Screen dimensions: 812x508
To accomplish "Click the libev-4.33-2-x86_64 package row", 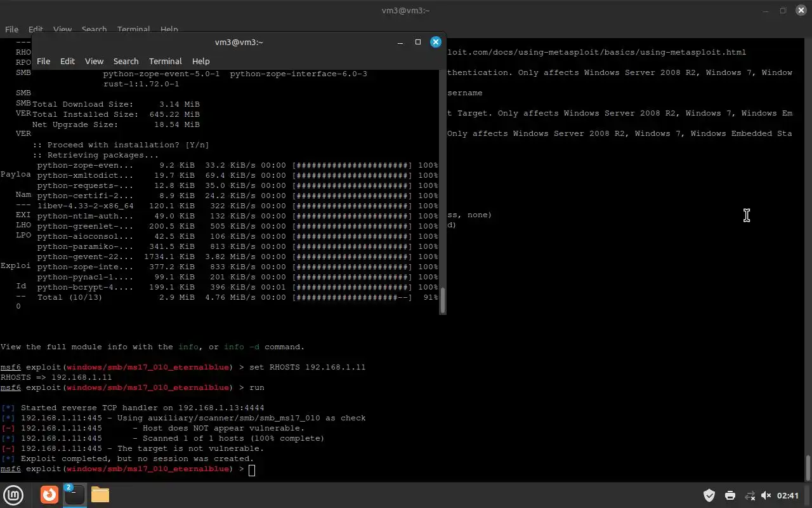I will (x=237, y=206).
